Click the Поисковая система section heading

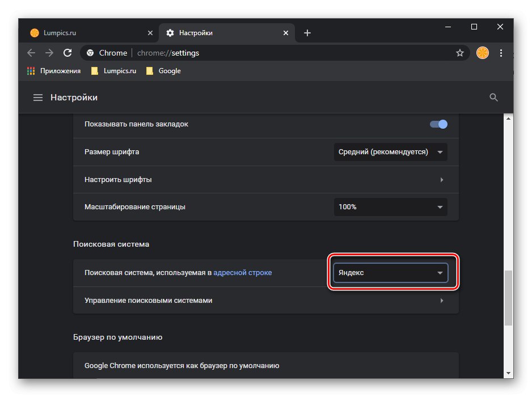(111, 244)
